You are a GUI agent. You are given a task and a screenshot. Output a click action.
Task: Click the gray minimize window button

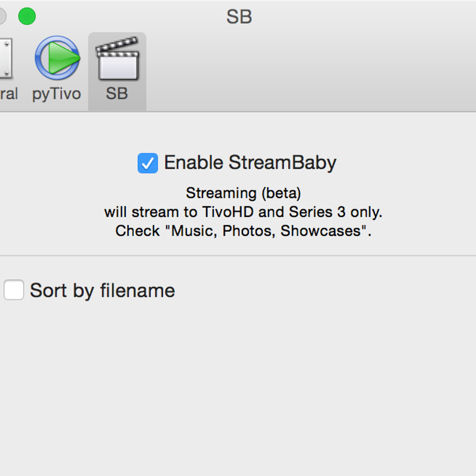click(2, 16)
